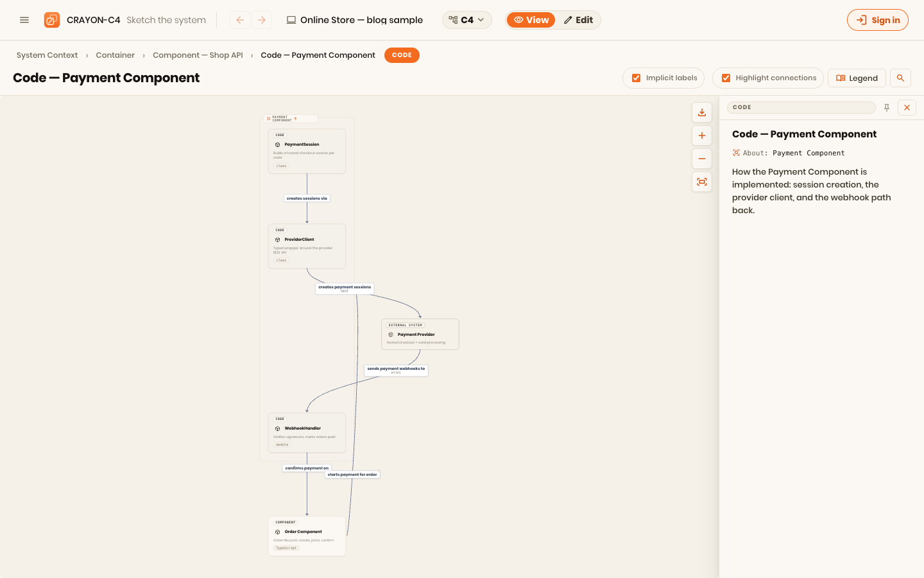924x578 pixels.
Task: Open the Online Store — blog sample project
Action: pos(355,20)
